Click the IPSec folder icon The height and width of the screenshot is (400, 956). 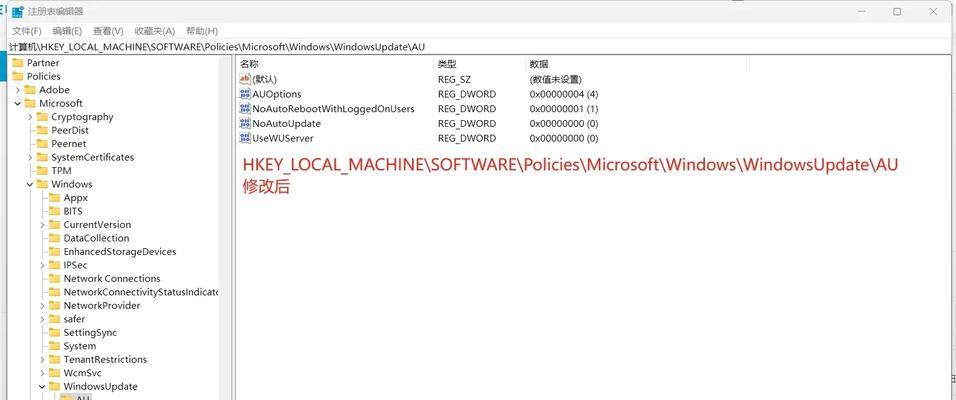[x=54, y=265]
